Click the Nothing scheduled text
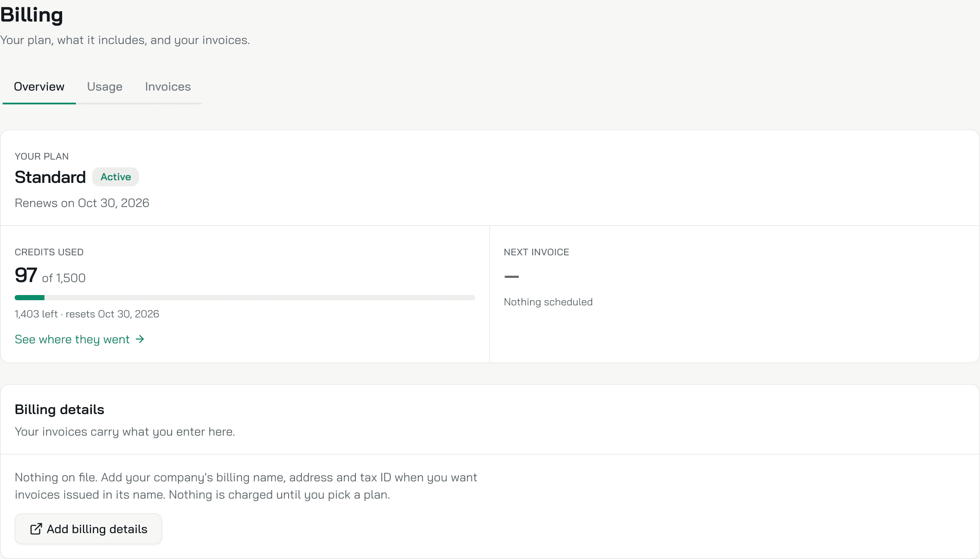This screenshot has height=559, width=980. click(x=548, y=302)
